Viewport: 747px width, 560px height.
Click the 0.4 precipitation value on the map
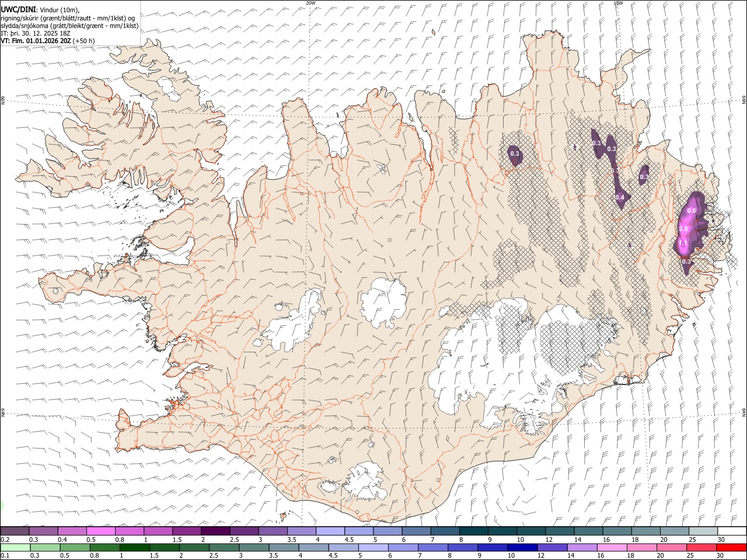pos(619,198)
